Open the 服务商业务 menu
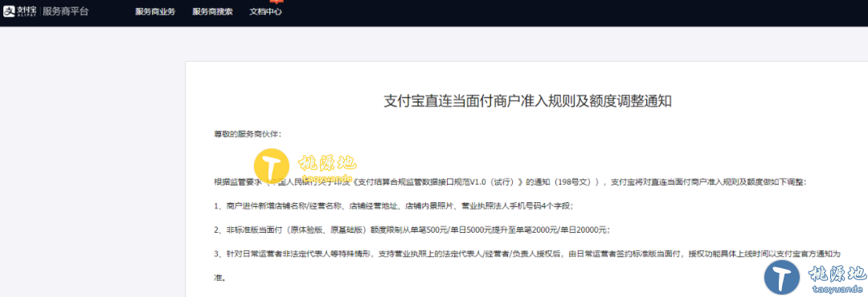Screen dimensions: 868x297 click(155, 11)
